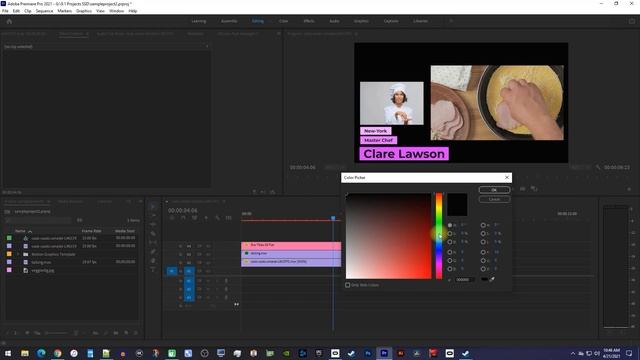The image size is (640, 360).
Task: Select the Y radio button in Color Picker
Action: pos(483,252)
